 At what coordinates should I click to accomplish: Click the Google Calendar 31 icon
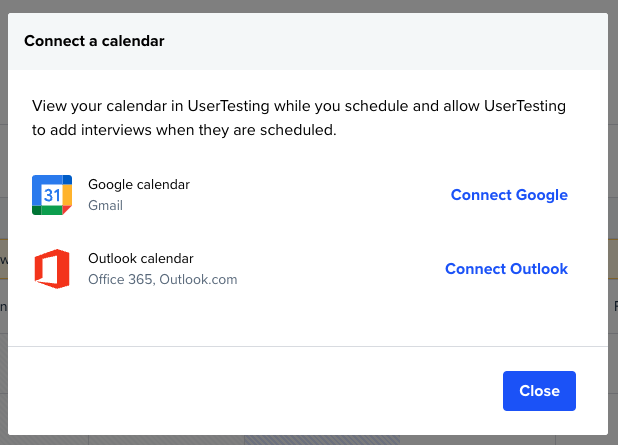52,195
